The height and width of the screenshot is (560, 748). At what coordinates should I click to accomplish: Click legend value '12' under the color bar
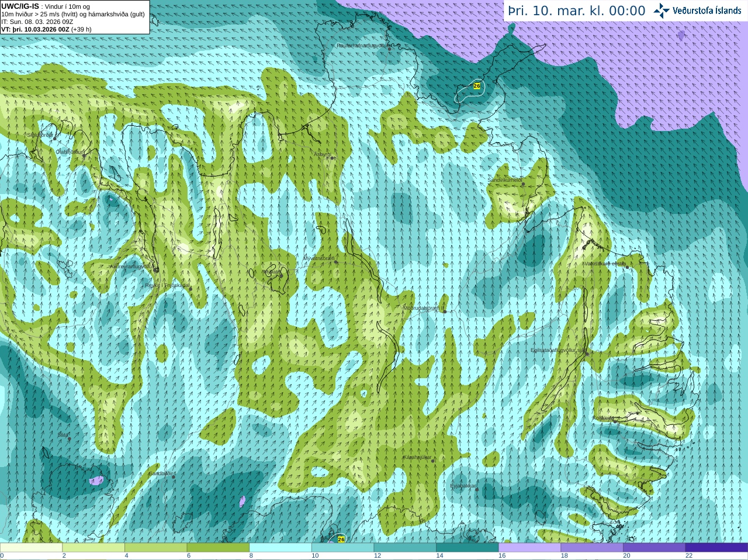[x=377, y=556]
